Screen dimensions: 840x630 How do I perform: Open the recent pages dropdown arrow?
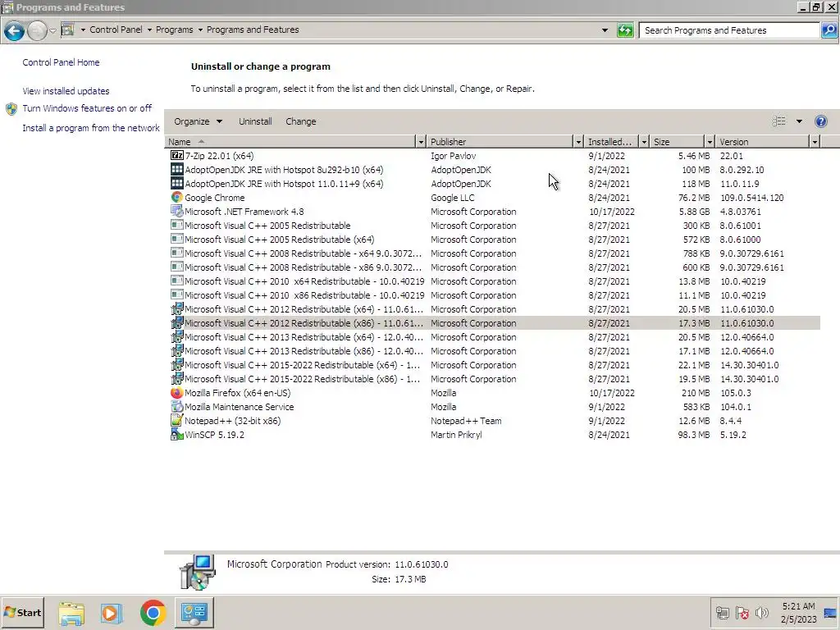point(52,30)
